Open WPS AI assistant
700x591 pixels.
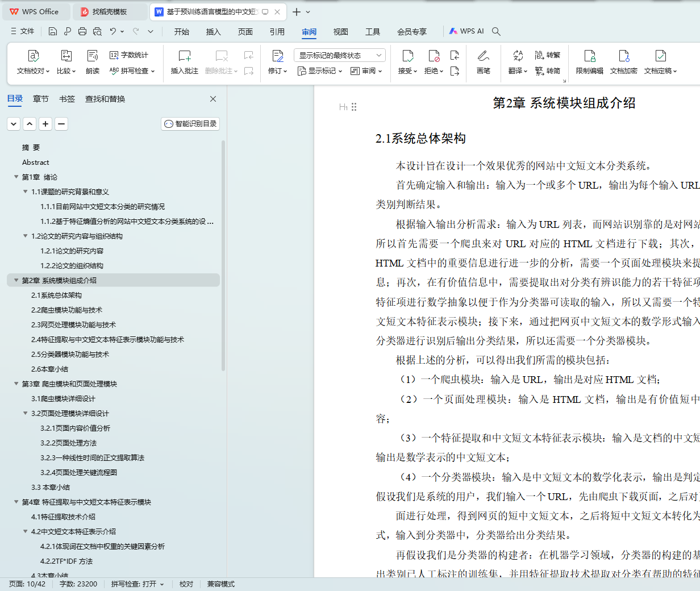pos(466,31)
